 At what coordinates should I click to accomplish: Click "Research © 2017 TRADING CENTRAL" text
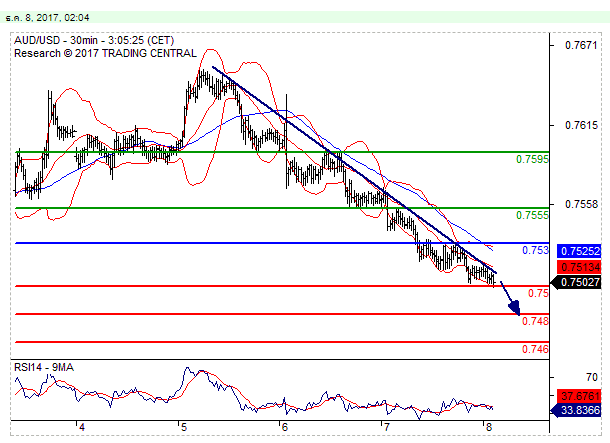105,53
